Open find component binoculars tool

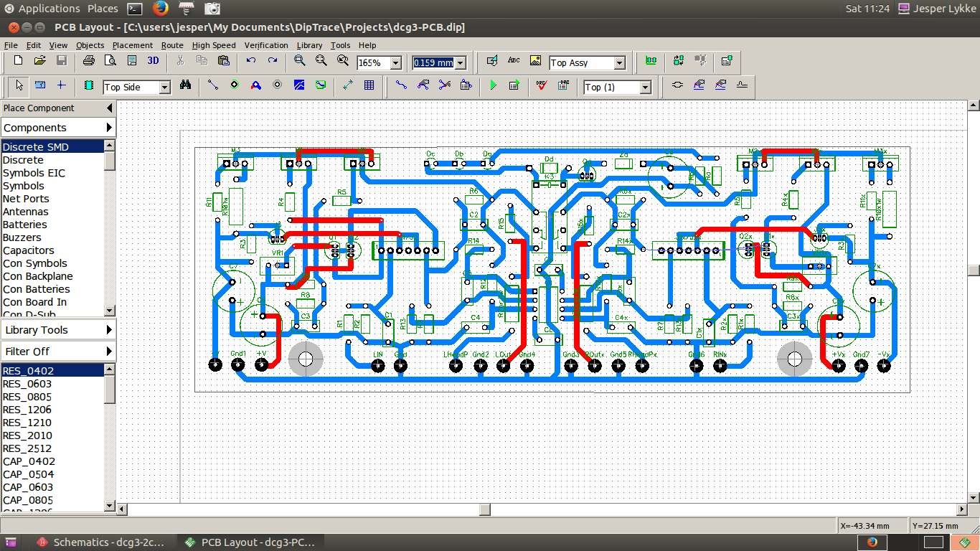pyautogui.click(x=186, y=85)
